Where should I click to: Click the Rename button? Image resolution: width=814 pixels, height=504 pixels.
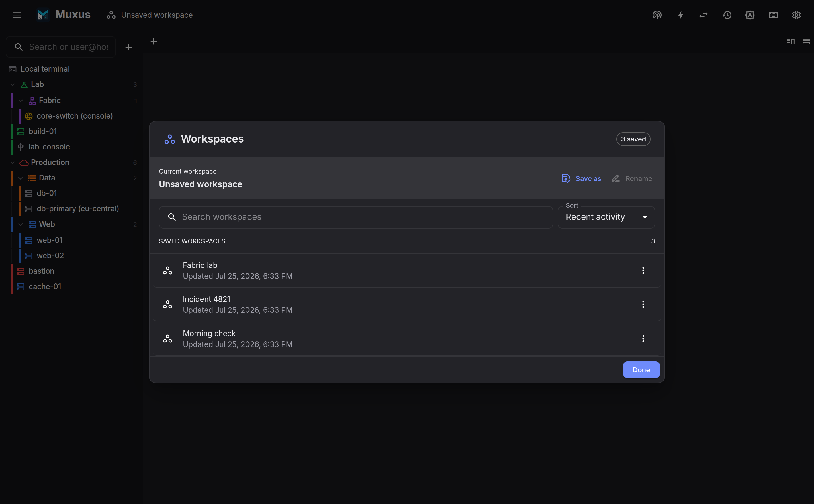pos(631,179)
